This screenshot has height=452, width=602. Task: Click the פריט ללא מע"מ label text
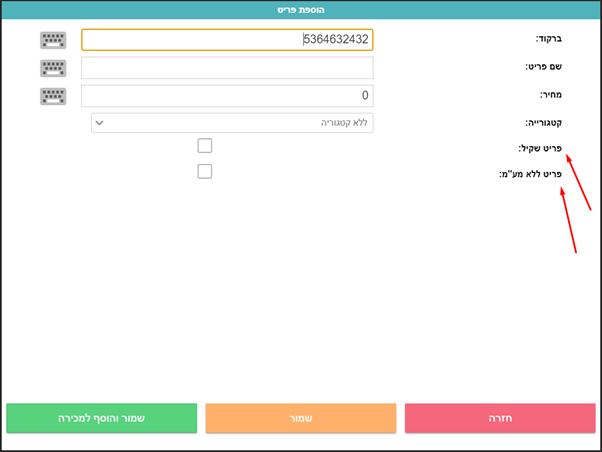531,174
